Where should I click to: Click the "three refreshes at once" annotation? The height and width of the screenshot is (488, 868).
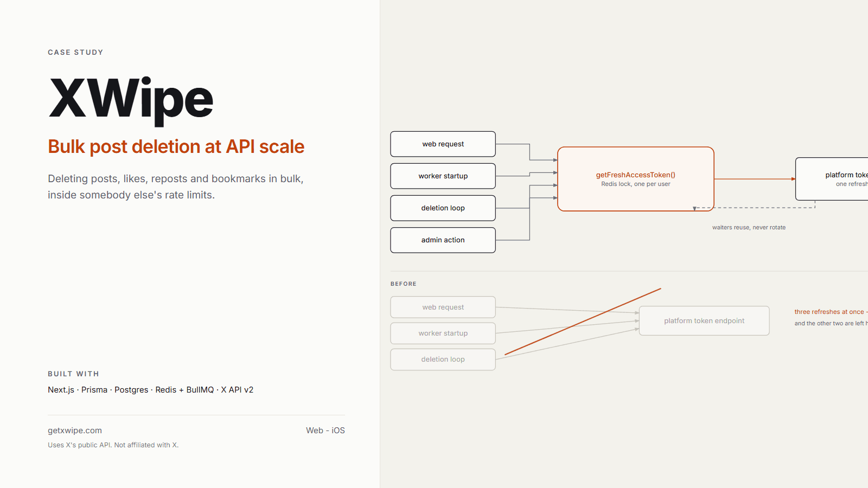point(830,312)
